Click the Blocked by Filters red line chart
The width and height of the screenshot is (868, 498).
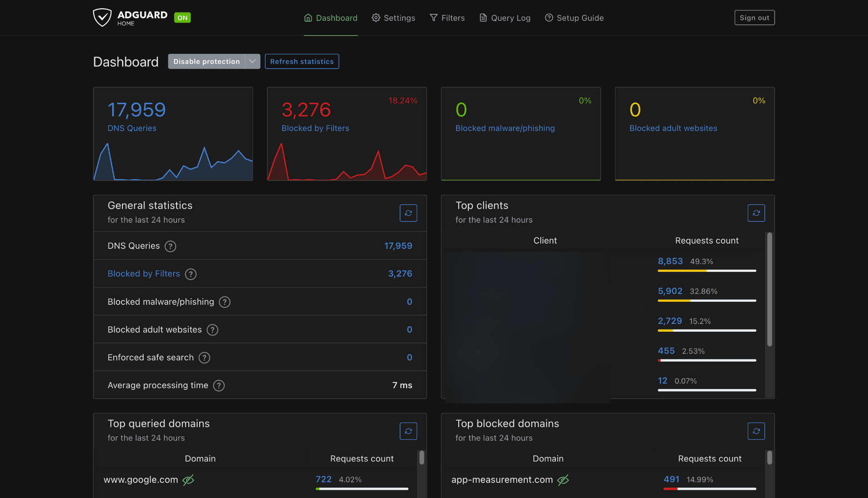(347, 162)
